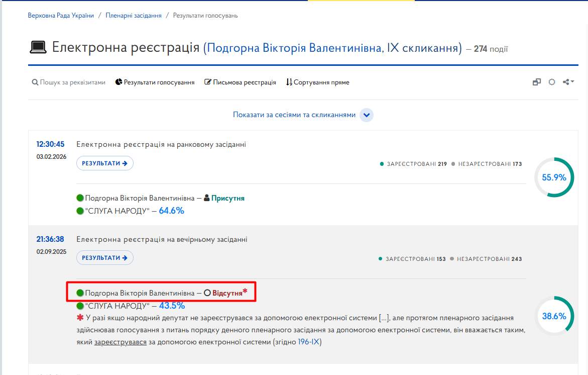Click "СЛУГА НАРОДУ" in 03.02.2026 entry
Image resolution: width=588 pixels, height=375 pixels.
[117, 211]
